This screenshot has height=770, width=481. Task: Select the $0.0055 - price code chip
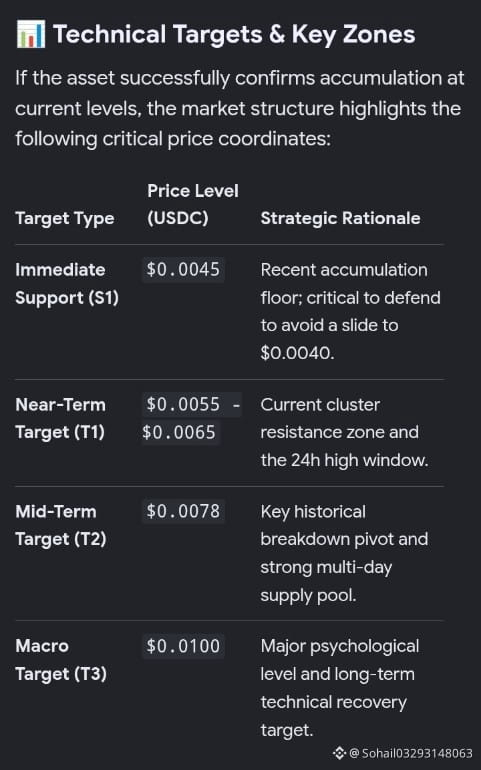coord(192,405)
